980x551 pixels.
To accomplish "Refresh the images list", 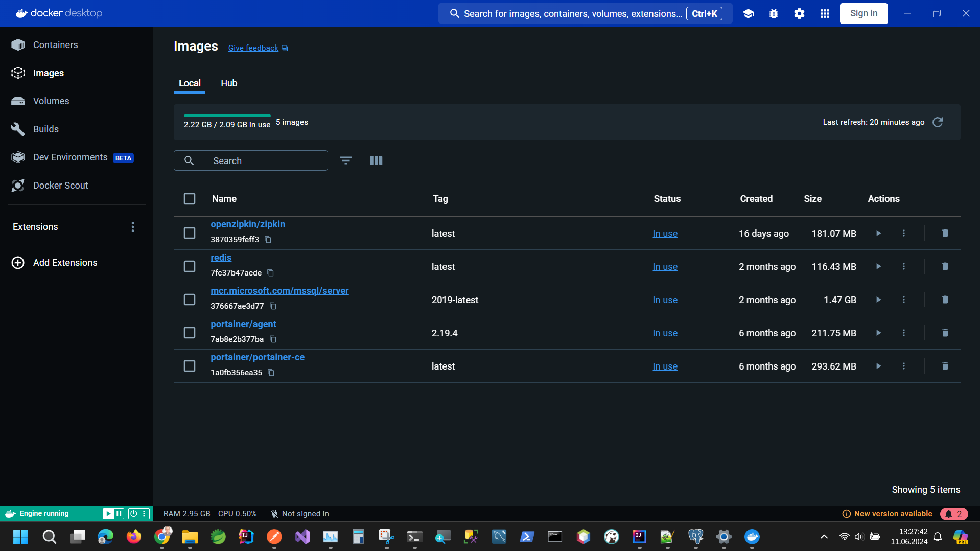I will [x=938, y=122].
